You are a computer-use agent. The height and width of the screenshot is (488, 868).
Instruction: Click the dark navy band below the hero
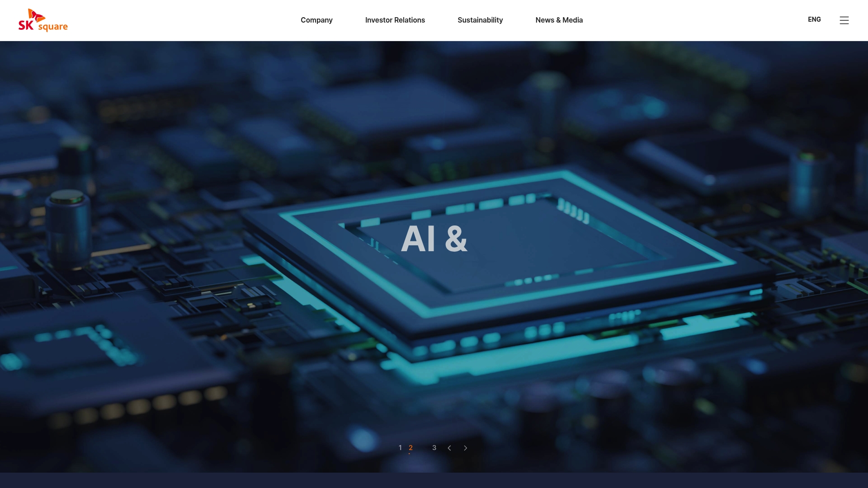pos(434,480)
